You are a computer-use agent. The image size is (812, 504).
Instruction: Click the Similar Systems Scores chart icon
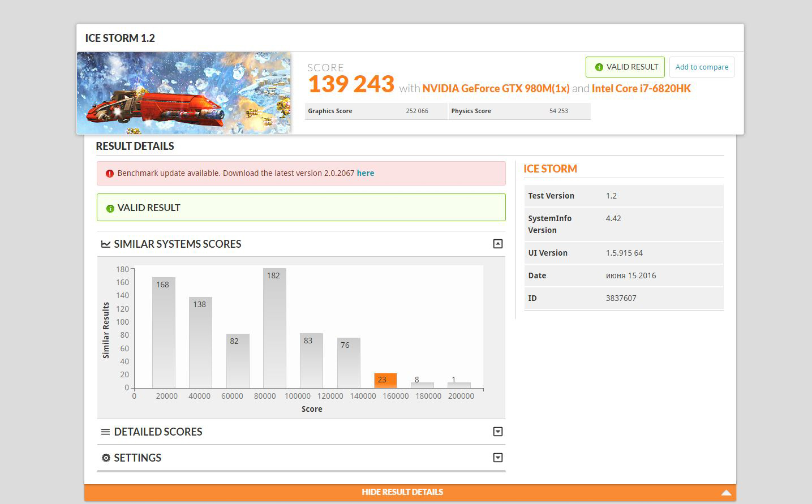pos(105,244)
